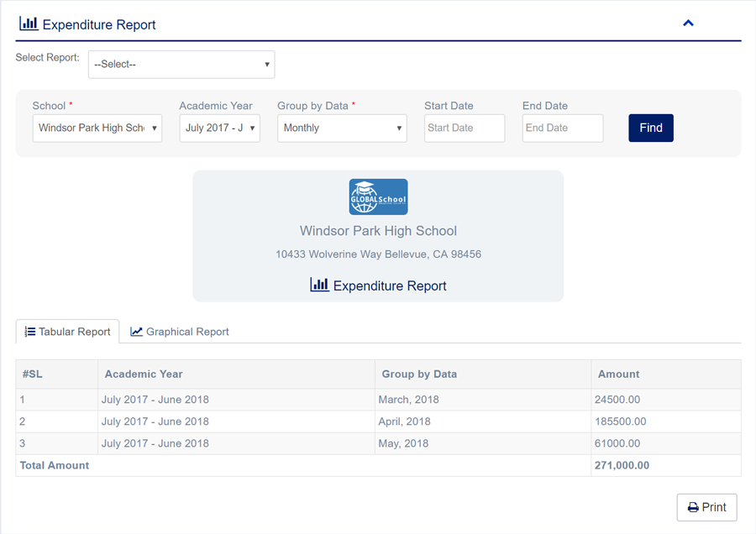Click the chart icon in report header card
The height and width of the screenshot is (534, 756).
319,285
